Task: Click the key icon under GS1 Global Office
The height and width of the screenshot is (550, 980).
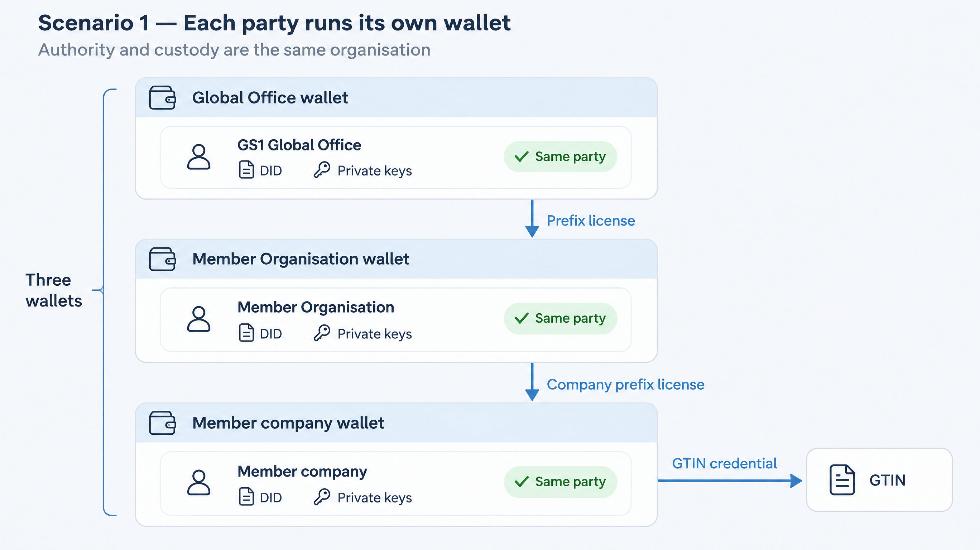Action: coord(322,170)
